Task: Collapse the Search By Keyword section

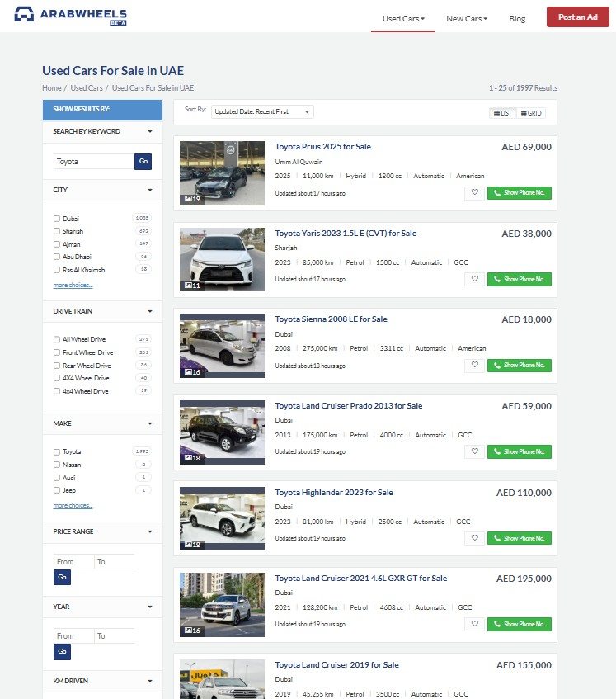Action: [102, 131]
